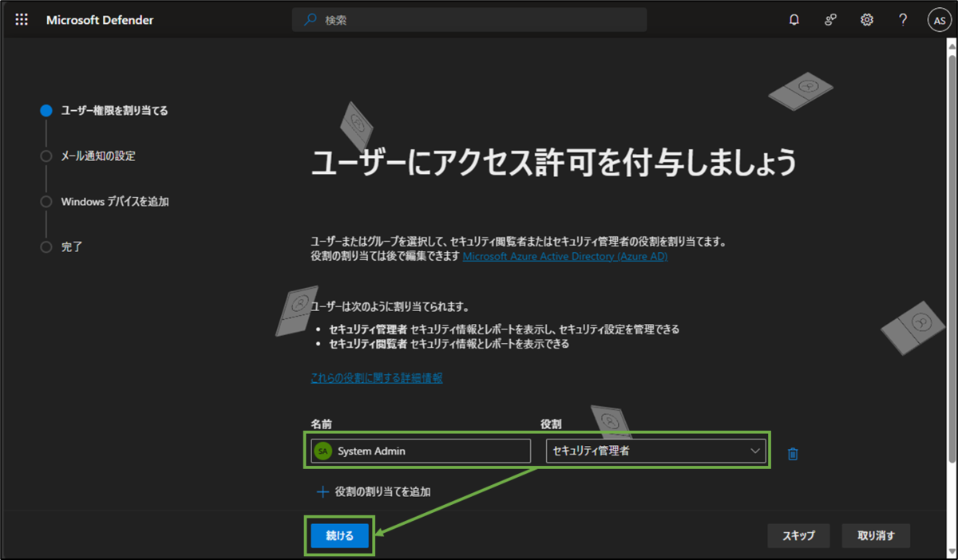The width and height of the screenshot is (958, 560).
Task: Click the 役割 column label
Action: coord(552,423)
